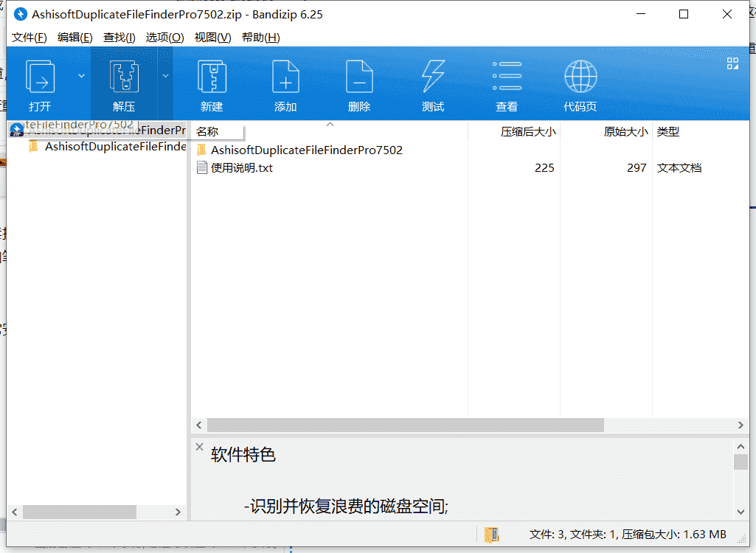Close the Bandizip window

727,15
